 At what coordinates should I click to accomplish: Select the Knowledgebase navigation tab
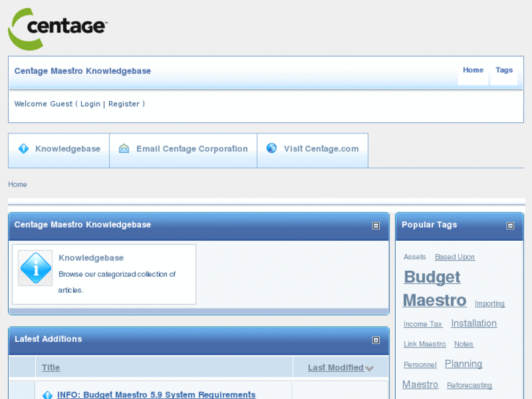point(59,150)
